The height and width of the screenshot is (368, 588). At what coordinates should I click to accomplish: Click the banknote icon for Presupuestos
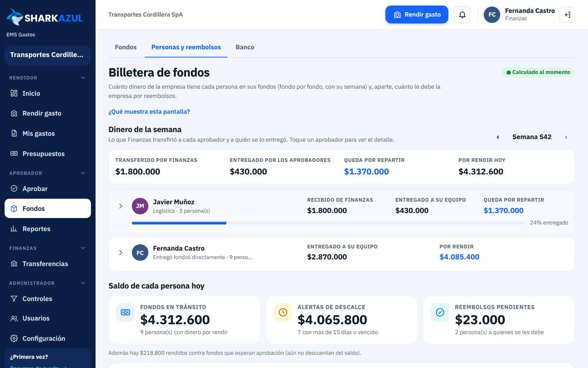pyautogui.click(x=14, y=153)
